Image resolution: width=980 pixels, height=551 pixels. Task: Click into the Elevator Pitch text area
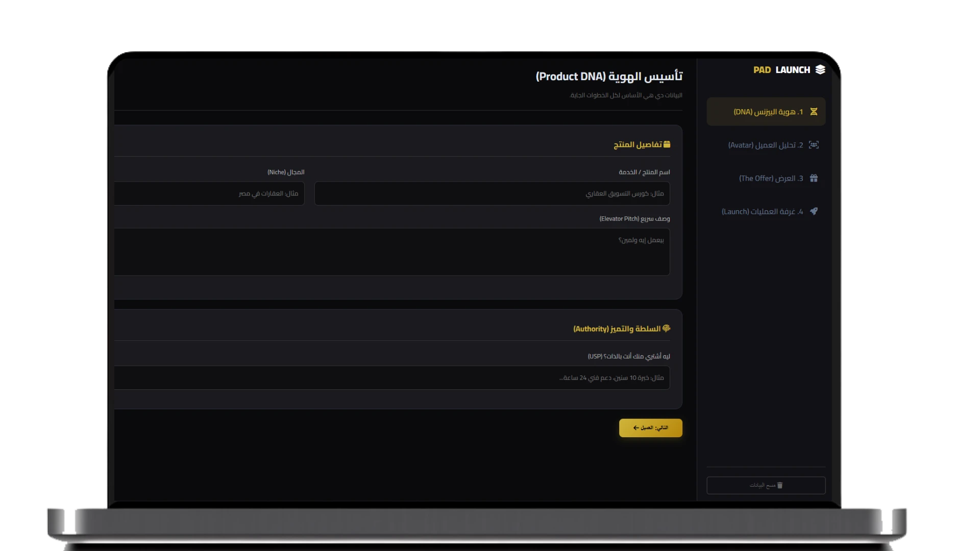pyautogui.click(x=392, y=252)
